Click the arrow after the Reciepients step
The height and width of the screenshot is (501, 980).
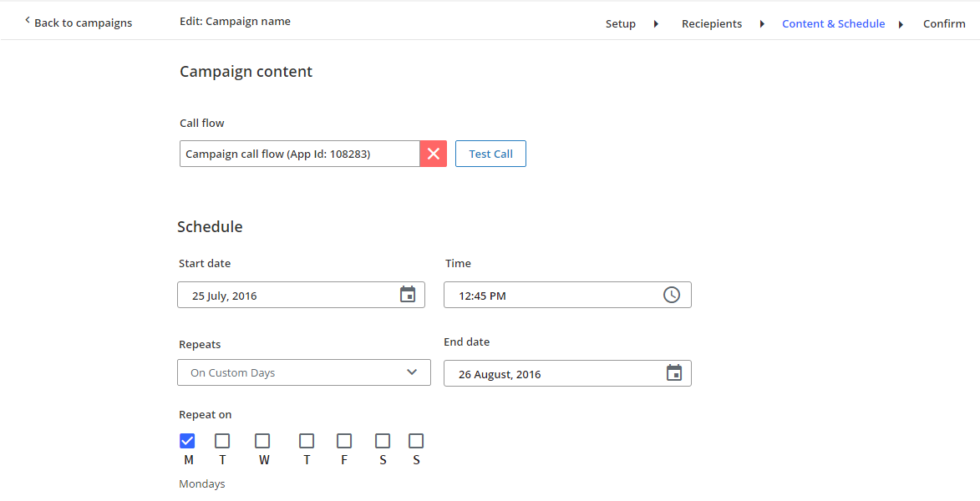tap(762, 24)
